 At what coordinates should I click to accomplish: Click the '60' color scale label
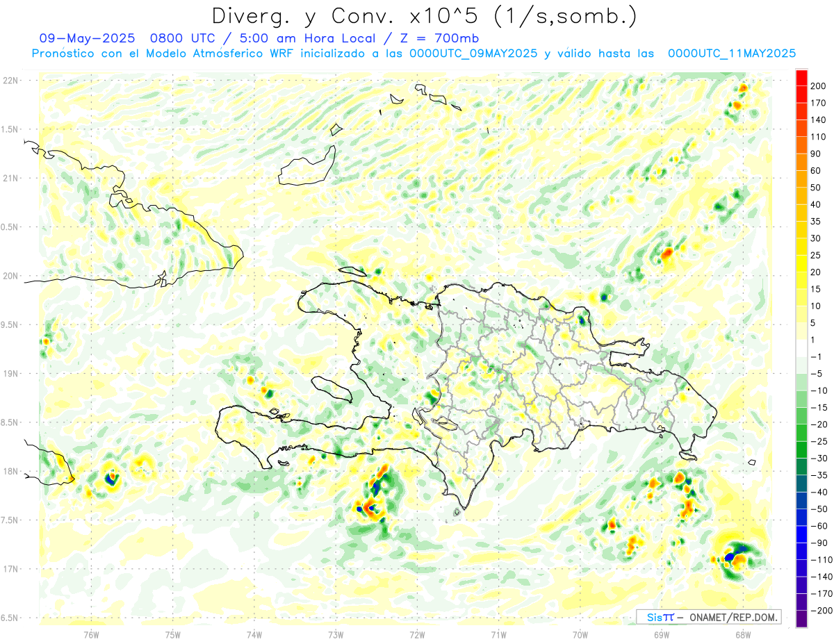coord(817,171)
